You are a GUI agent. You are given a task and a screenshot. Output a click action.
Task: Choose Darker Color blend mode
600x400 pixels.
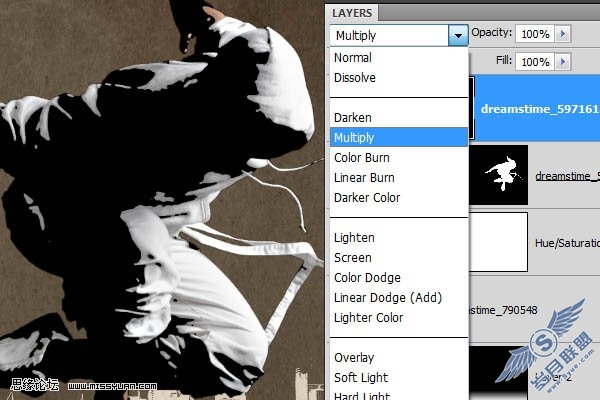click(399, 198)
